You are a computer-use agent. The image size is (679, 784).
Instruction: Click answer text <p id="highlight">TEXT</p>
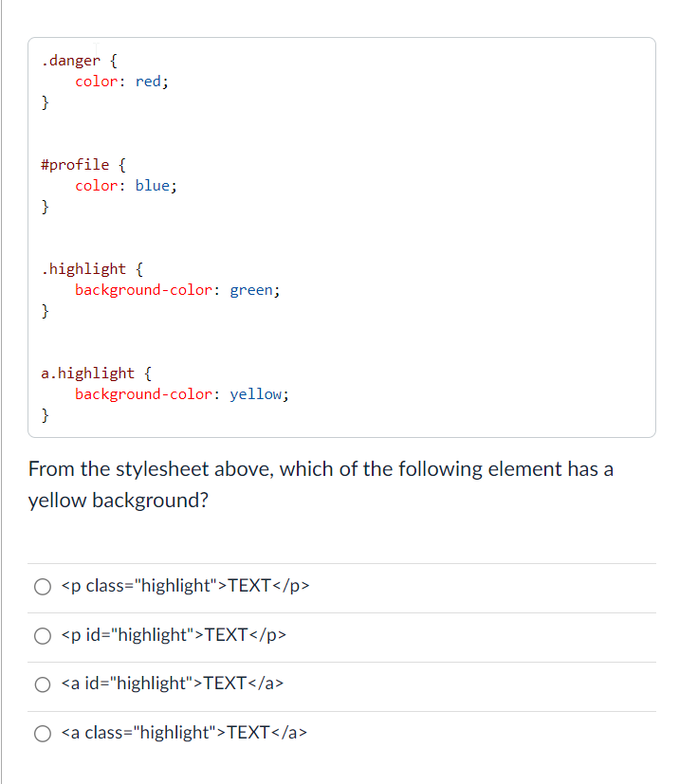click(x=174, y=635)
